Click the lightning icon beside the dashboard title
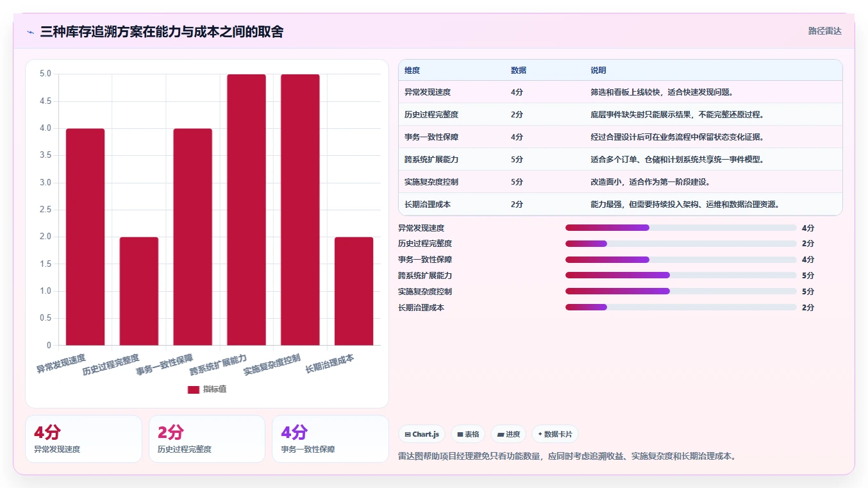Viewport: 868px width, 488px height. [x=31, y=32]
